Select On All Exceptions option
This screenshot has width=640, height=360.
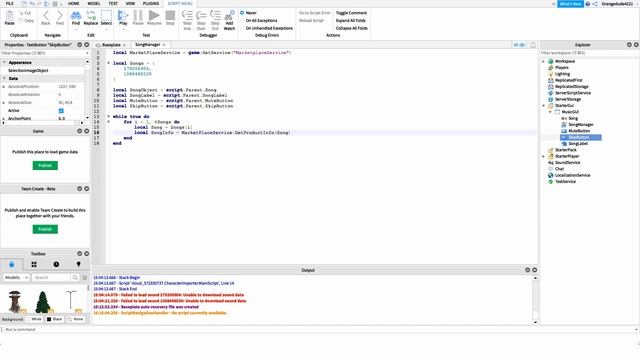[261, 20]
